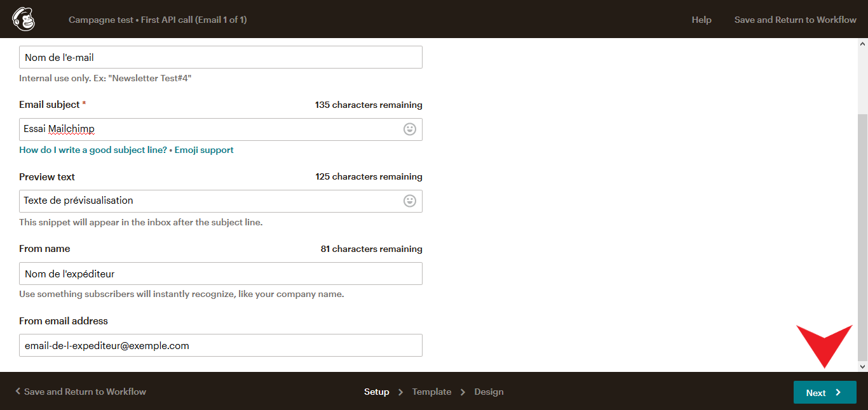
Task: Select the Setup step
Action: coord(377,392)
